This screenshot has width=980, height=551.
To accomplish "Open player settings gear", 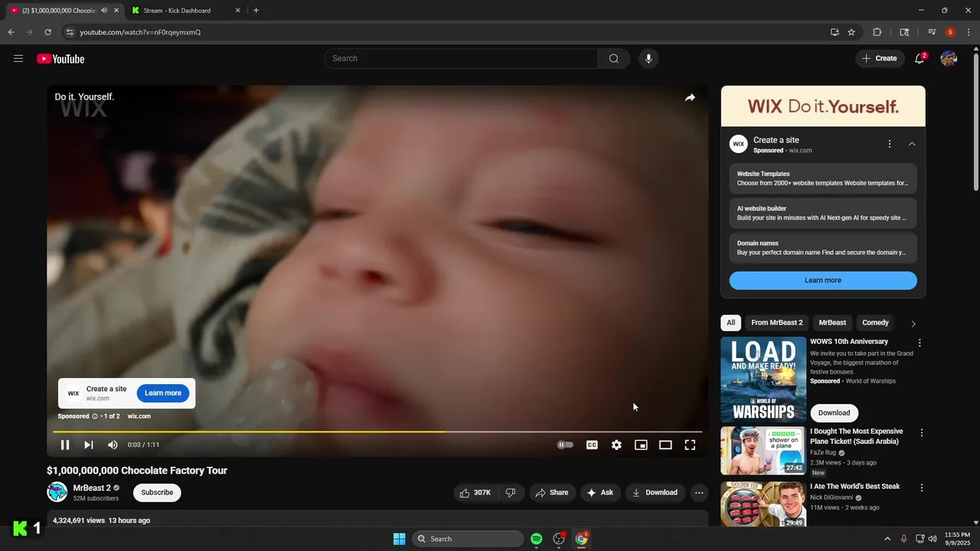I will coord(616,445).
